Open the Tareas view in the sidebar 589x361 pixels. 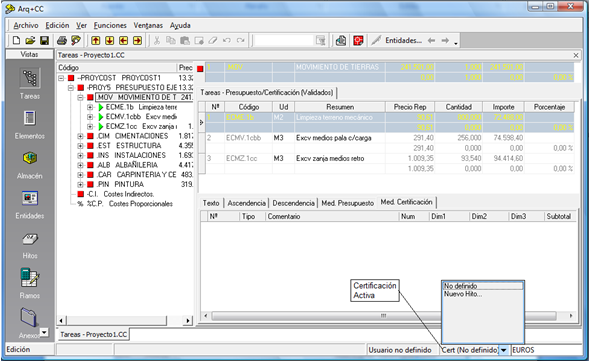click(x=30, y=84)
